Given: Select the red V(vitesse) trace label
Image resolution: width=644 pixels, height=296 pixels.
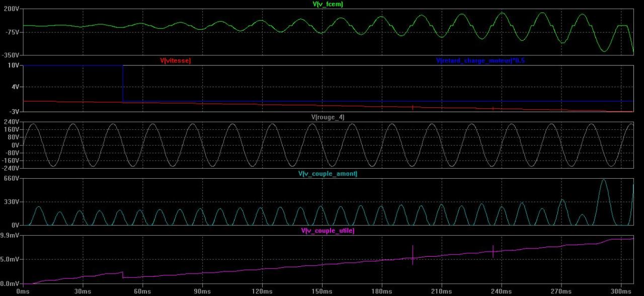Looking at the screenshot, I should coord(175,60).
